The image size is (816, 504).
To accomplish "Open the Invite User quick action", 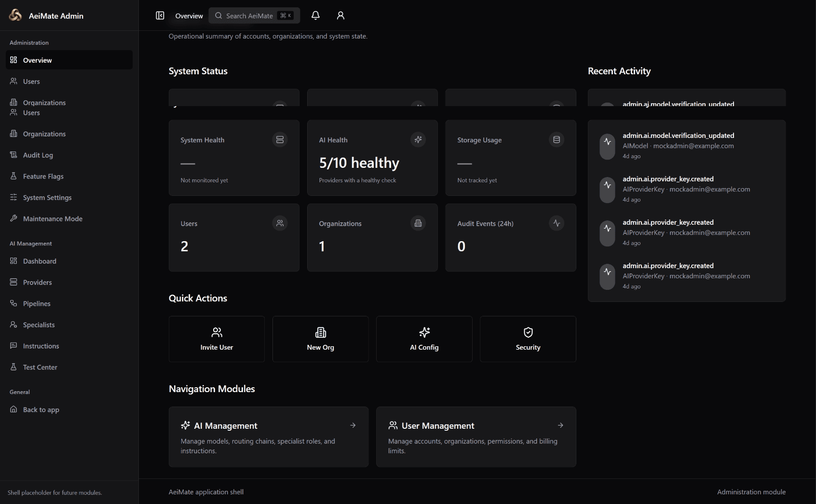I will click(217, 339).
